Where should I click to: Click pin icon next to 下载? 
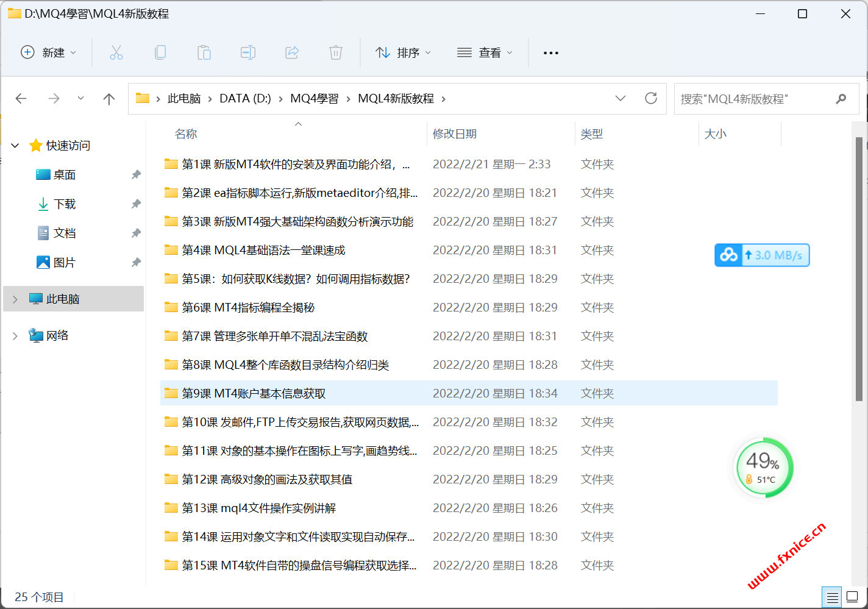point(136,204)
